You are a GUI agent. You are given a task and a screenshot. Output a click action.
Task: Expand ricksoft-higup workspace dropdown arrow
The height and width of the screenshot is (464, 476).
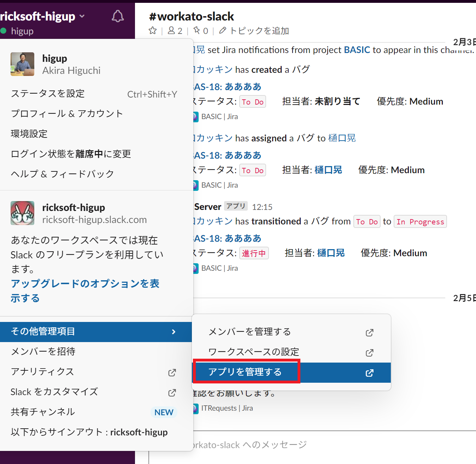point(82,16)
